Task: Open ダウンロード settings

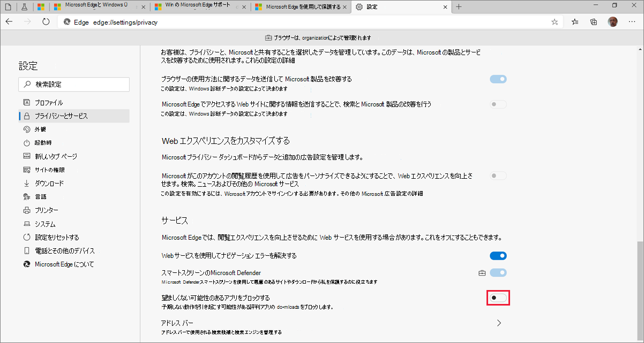Action: click(x=74, y=183)
